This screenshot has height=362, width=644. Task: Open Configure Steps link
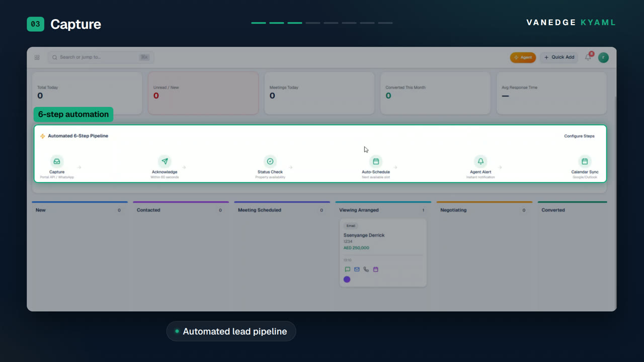(579, 136)
